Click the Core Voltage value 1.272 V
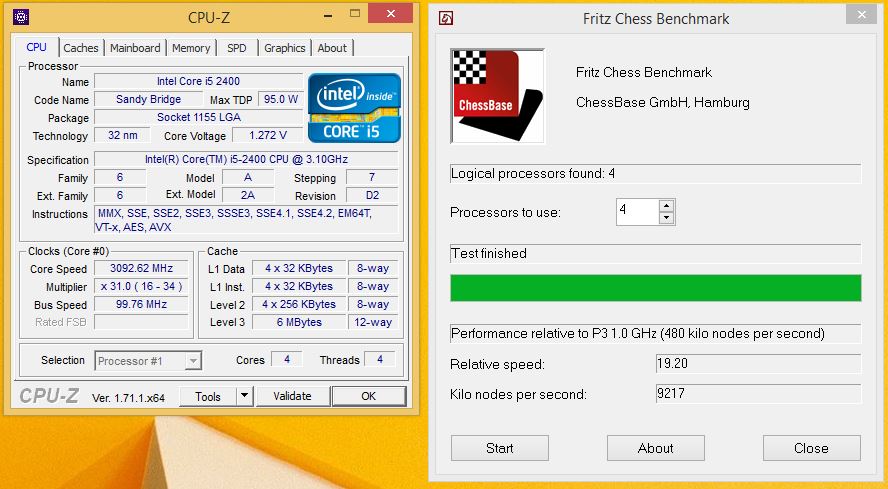 tap(267, 135)
